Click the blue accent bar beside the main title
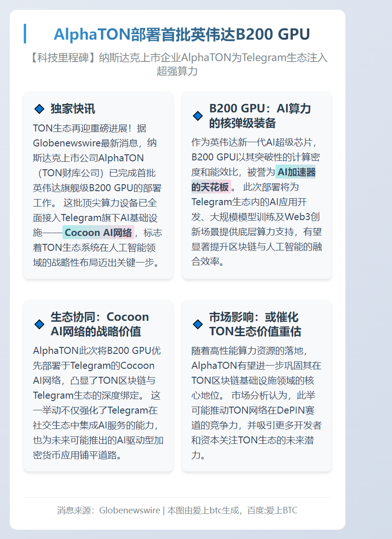The height and width of the screenshot is (539, 392). (x=25, y=34)
